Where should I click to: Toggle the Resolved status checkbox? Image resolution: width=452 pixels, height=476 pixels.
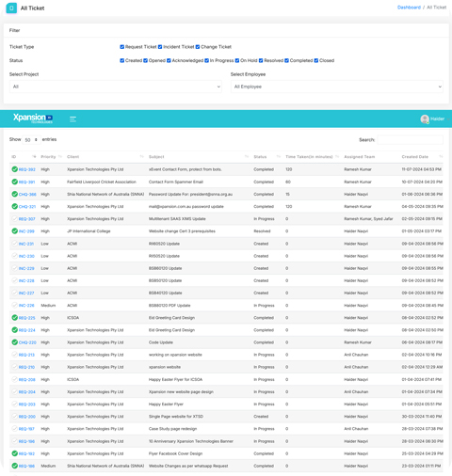(261, 60)
